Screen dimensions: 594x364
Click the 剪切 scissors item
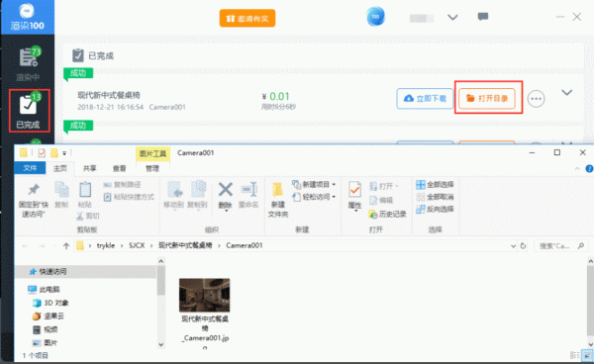[x=87, y=216]
